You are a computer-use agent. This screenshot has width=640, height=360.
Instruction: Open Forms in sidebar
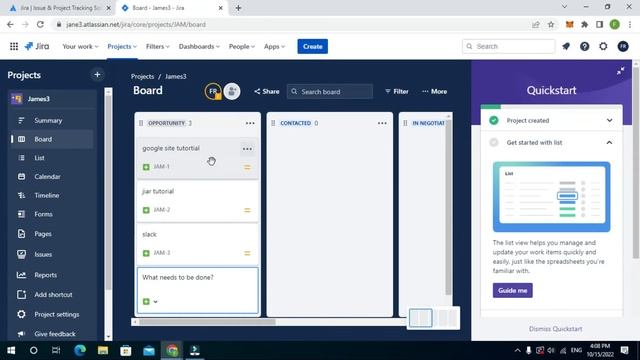[x=51, y=214]
